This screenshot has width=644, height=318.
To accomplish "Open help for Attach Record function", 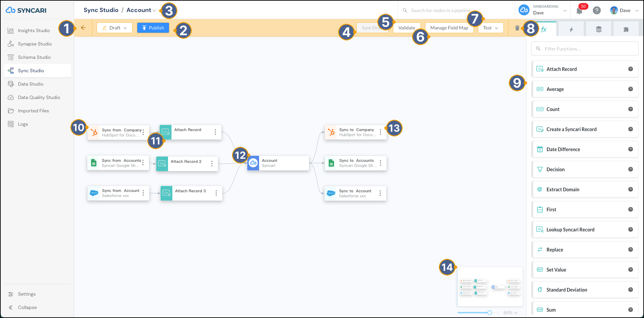I will pos(631,69).
